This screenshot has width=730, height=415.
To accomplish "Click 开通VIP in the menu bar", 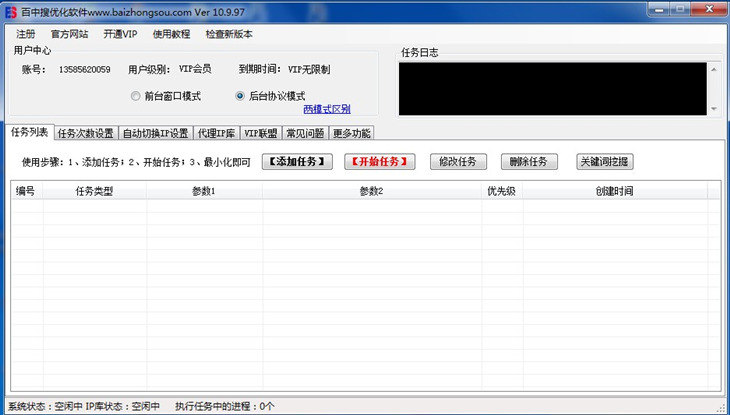I will (x=120, y=34).
